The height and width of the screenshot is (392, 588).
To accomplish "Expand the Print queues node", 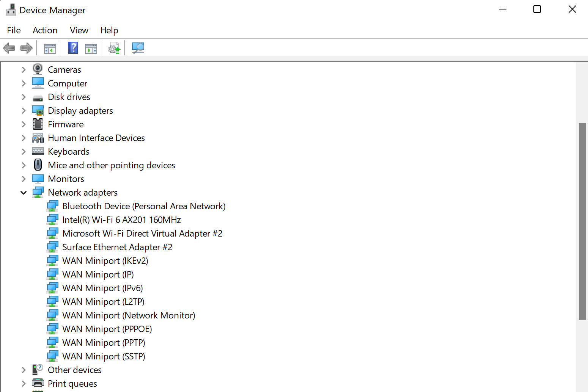I will coord(24,383).
